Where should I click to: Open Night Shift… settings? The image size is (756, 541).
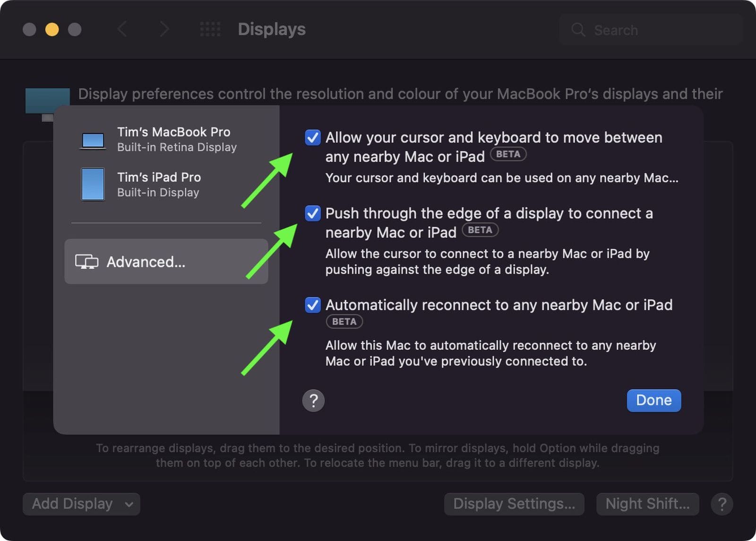(x=647, y=504)
